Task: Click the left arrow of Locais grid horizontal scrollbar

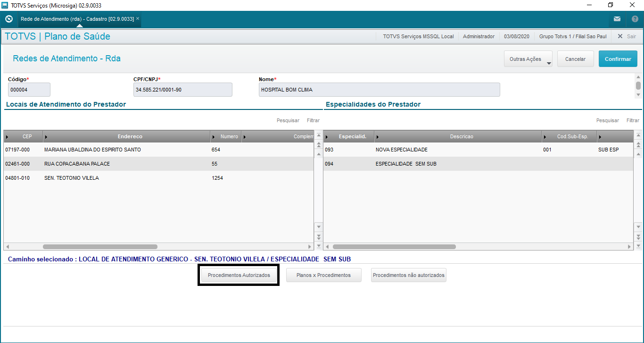Action: (x=7, y=246)
